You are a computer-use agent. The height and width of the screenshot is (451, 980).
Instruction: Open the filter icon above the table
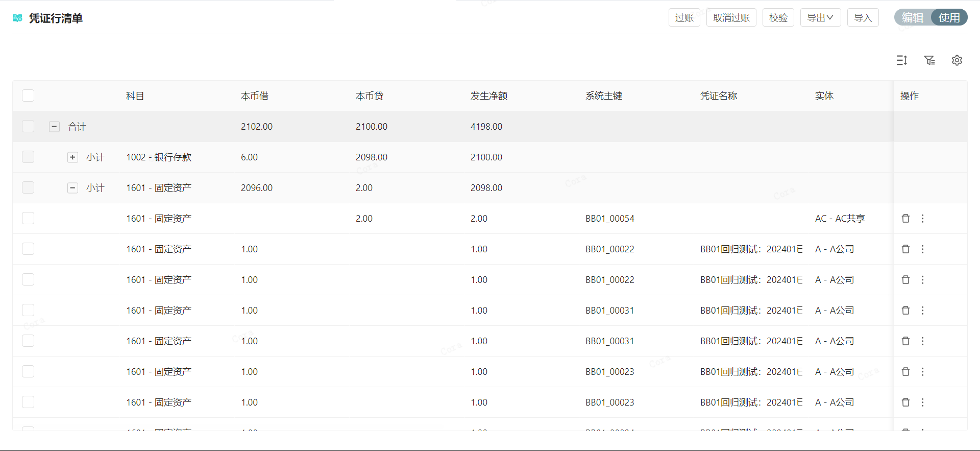[x=929, y=60]
